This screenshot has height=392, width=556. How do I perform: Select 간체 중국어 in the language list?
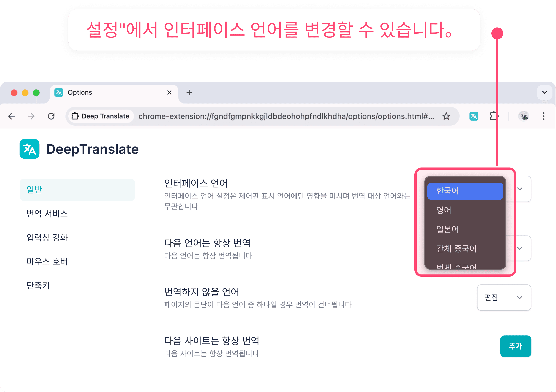click(465, 249)
